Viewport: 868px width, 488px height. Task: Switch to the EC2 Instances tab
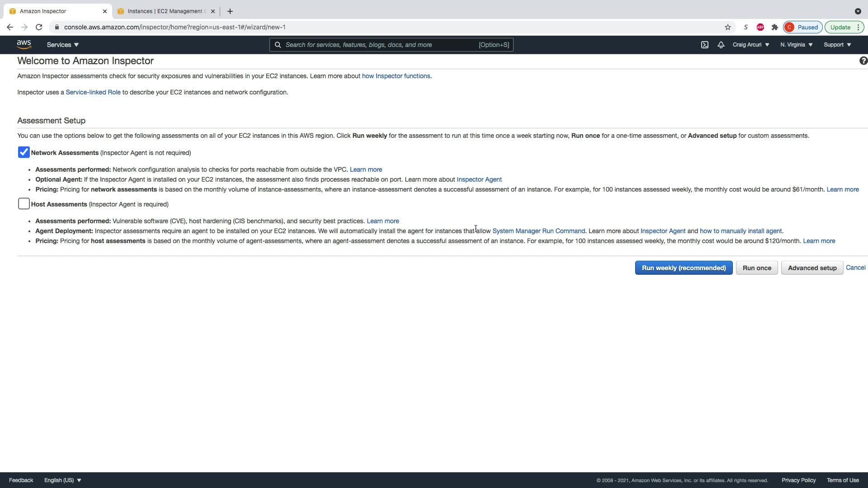pyautogui.click(x=165, y=11)
